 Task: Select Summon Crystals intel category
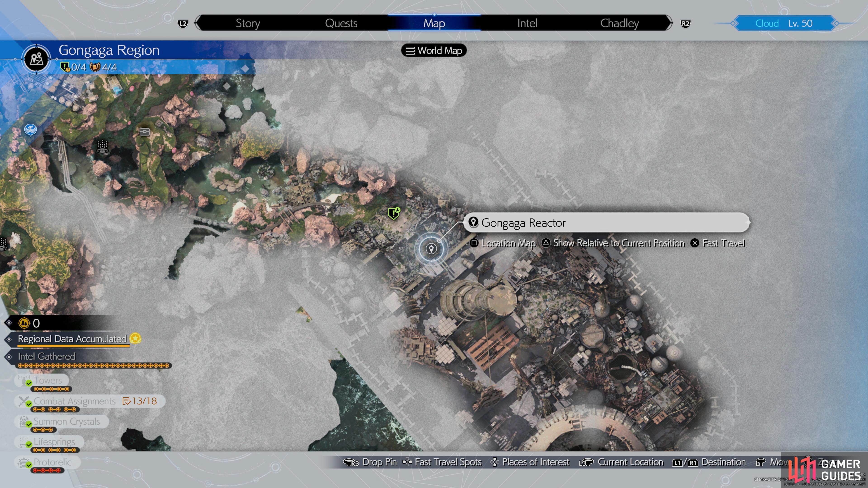tap(61, 422)
